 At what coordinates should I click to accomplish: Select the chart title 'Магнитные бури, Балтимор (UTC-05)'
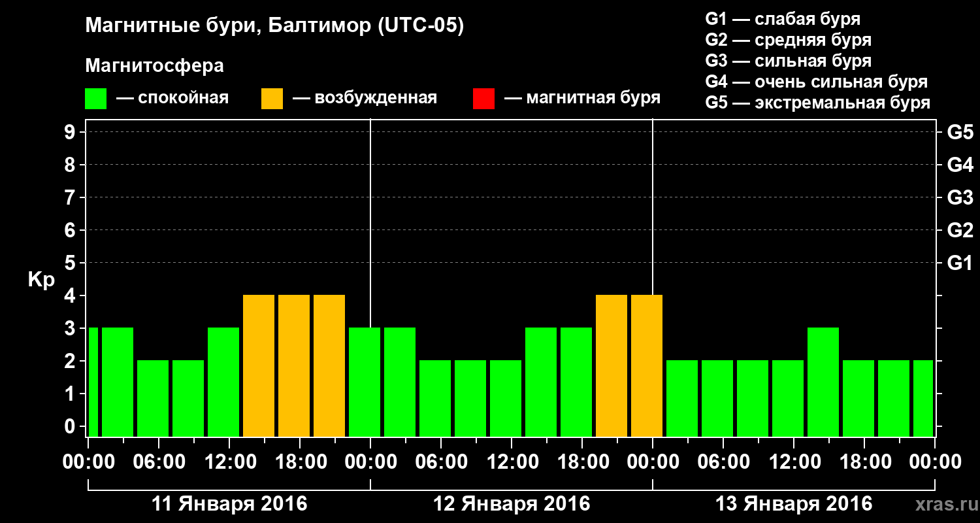pyautogui.click(x=274, y=27)
